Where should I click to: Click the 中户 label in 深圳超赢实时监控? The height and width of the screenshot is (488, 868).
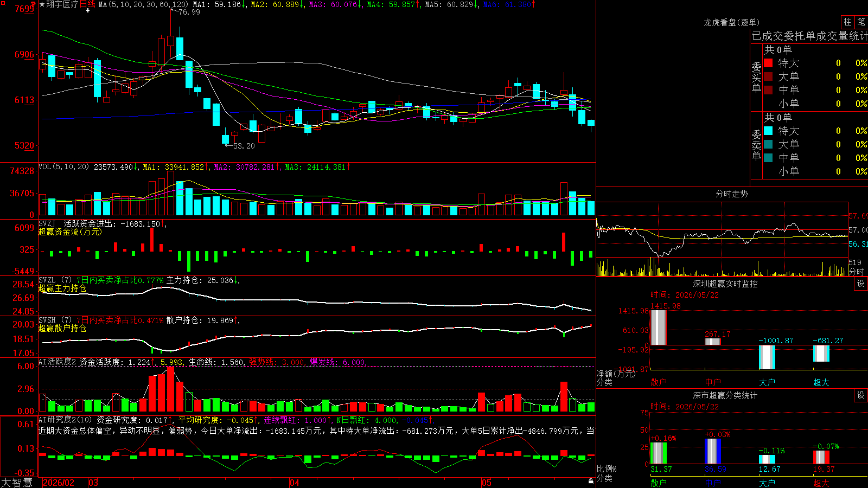[x=713, y=382]
